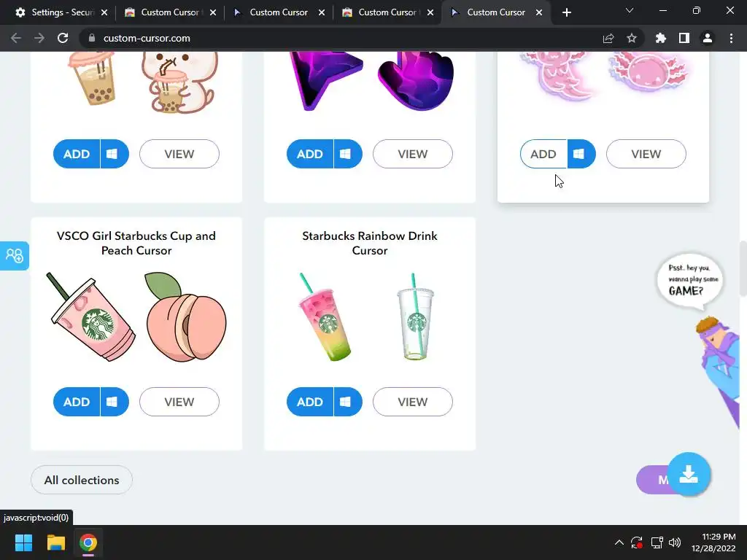
Task: Open 'VSCO Girl Starbucks Cup and Peach Cursor' title
Action: tap(136, 244)
